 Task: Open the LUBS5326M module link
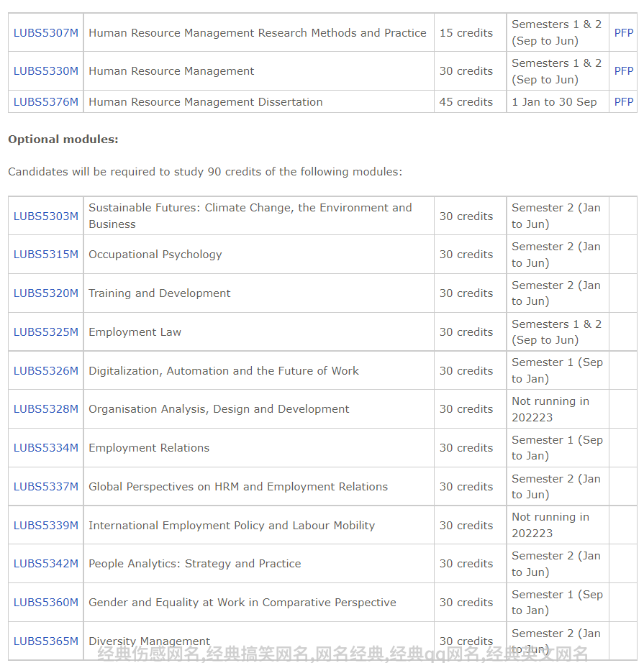pos(46,371)
